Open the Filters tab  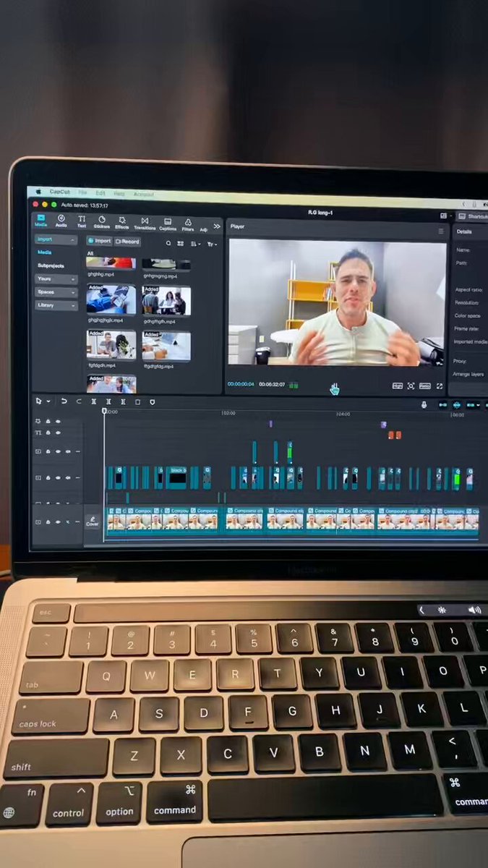pos(188,224)
